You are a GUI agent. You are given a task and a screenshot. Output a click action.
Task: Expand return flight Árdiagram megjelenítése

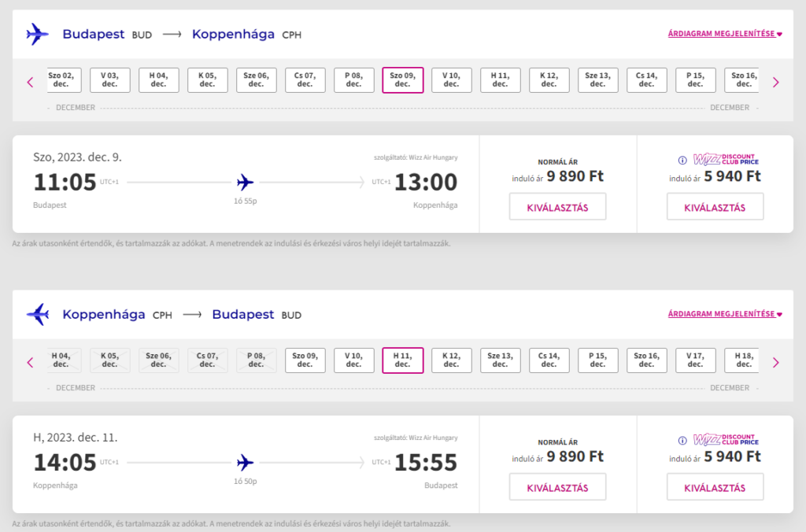coord(725,315)
